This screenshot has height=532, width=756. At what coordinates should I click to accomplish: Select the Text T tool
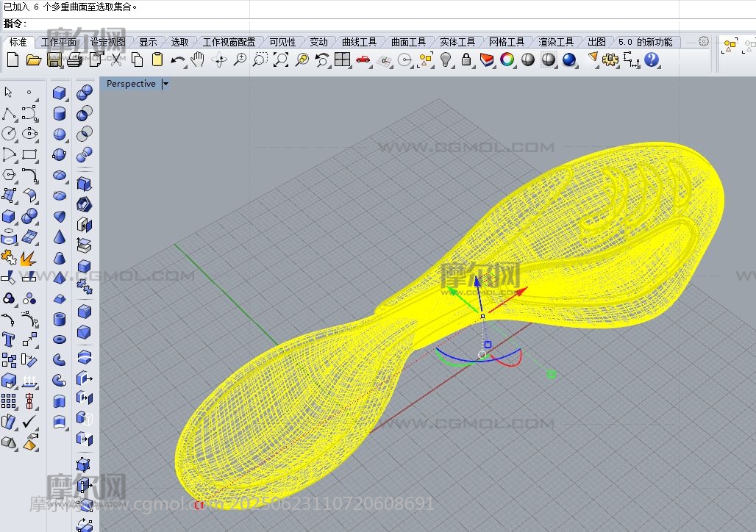[8, 339]
